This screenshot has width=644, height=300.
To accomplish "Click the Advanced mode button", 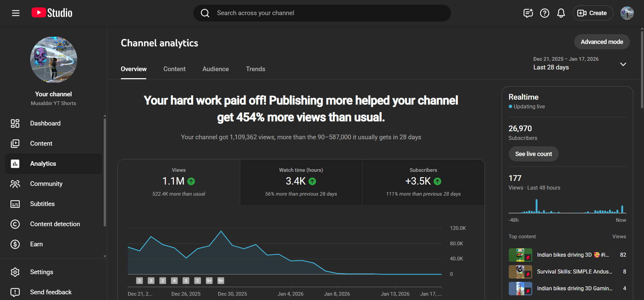I will click(601, 42).
